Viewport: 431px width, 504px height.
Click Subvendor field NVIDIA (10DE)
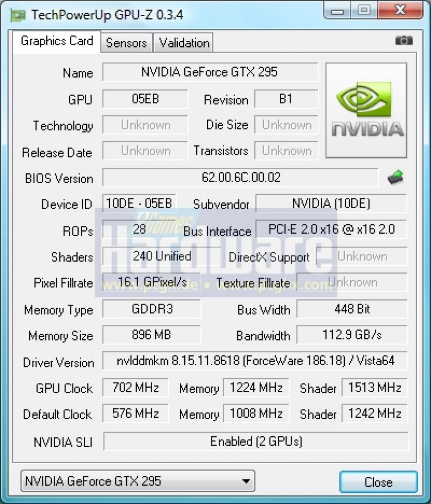coord(331,203)
